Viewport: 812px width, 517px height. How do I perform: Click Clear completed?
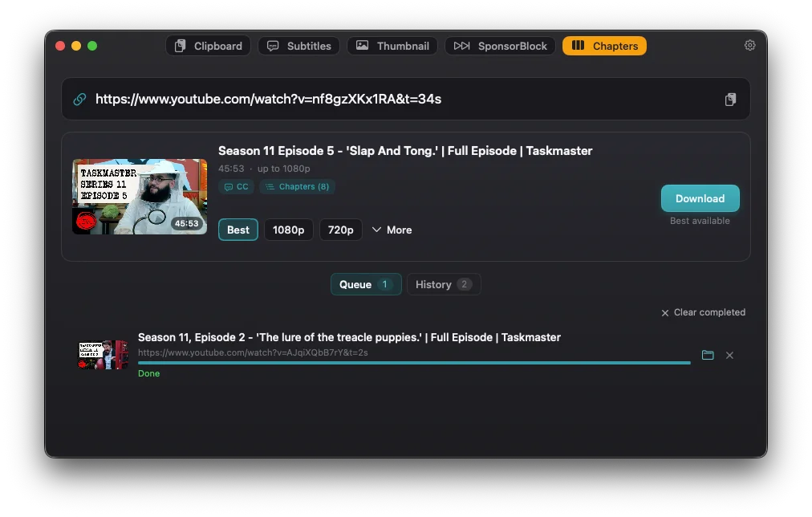click(x=703, y=312)
